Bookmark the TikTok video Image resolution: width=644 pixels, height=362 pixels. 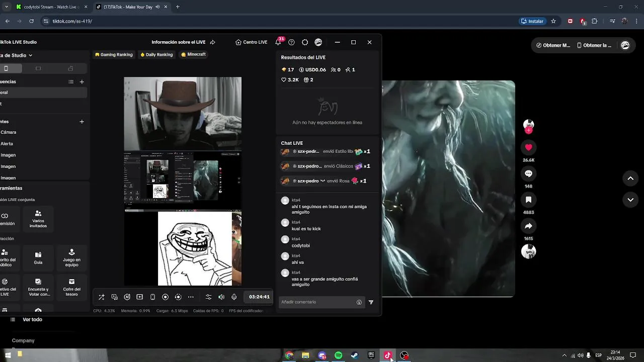point(528,200)
